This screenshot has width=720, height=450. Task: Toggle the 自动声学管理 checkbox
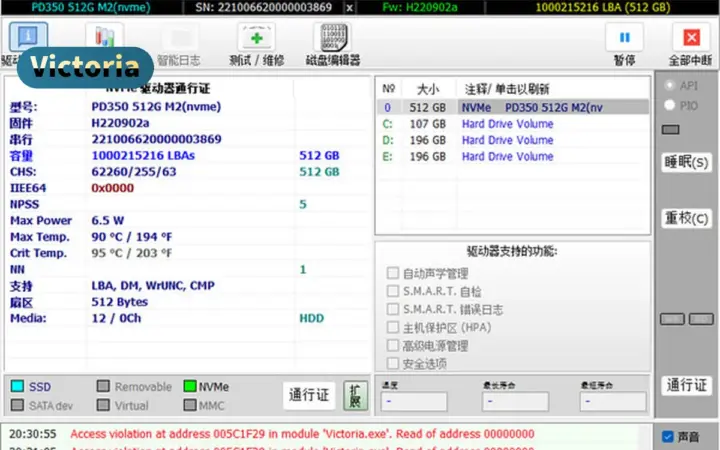point(393,273)
